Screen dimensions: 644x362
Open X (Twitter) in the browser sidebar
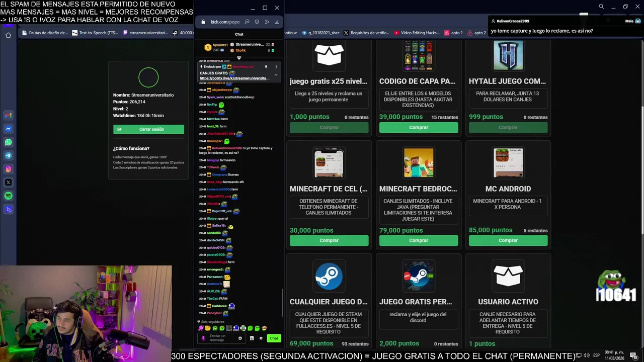click(8, 183)
